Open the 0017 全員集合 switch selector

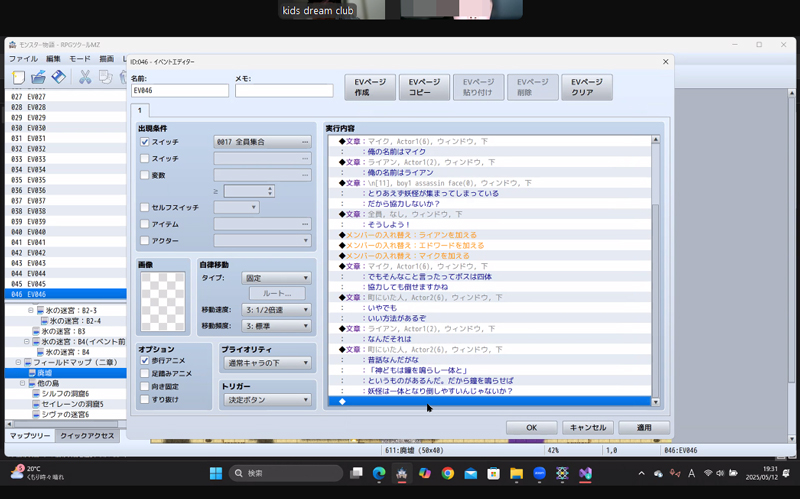click(x=262, y=142)
